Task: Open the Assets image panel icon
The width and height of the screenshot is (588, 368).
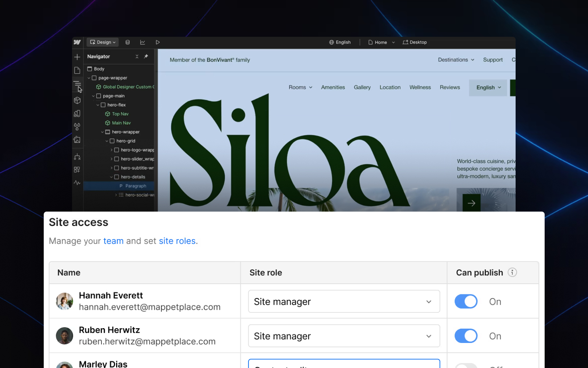Action: (x=77, y=140)
